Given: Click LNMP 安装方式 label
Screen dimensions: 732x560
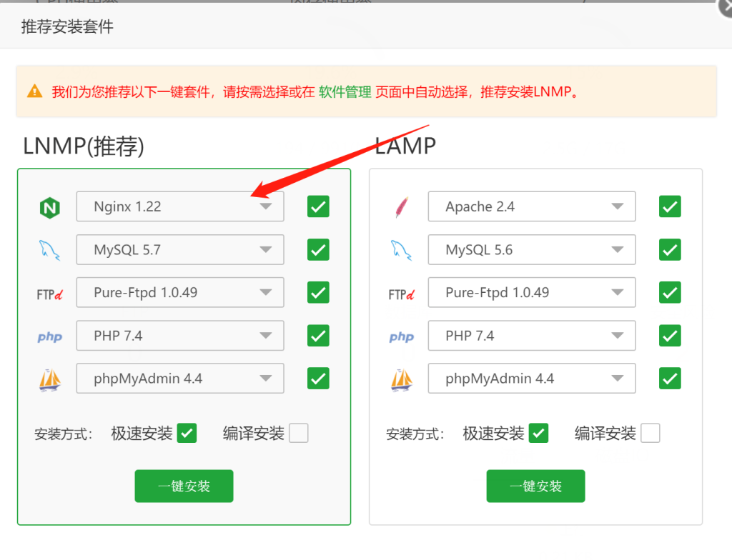Looking at the screenshot, I should coord(63,434).
